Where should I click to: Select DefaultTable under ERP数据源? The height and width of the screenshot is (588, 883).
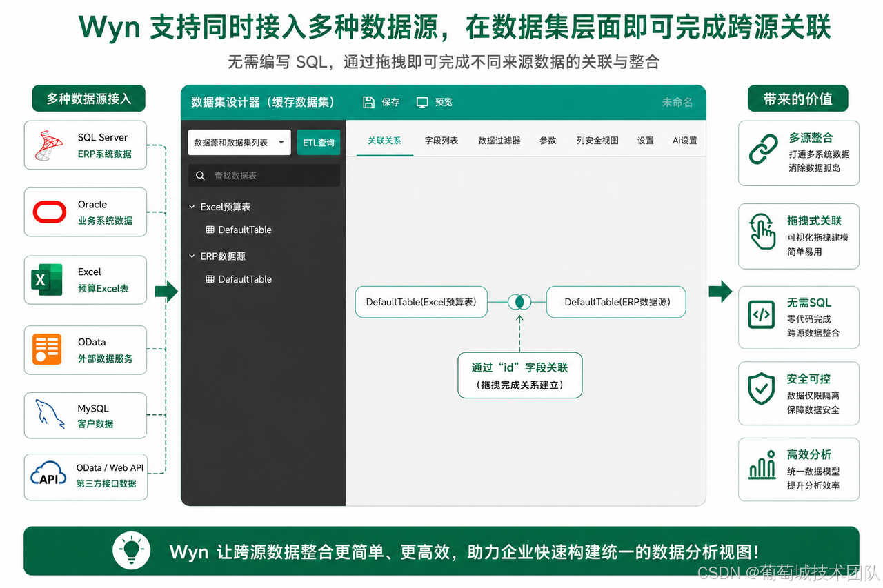(x=245, y=279)
